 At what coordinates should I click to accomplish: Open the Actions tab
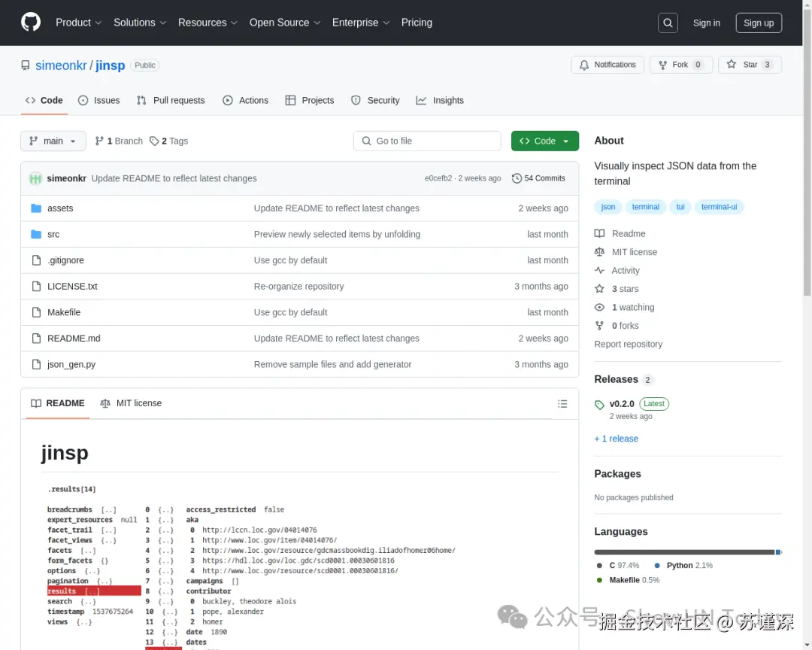pos(245,101)
